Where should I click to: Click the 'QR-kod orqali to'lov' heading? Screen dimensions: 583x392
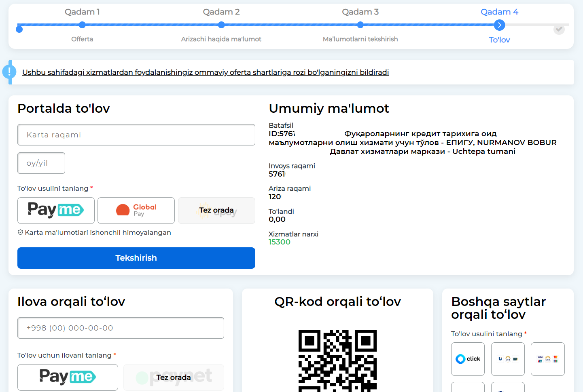pos(337,301)
